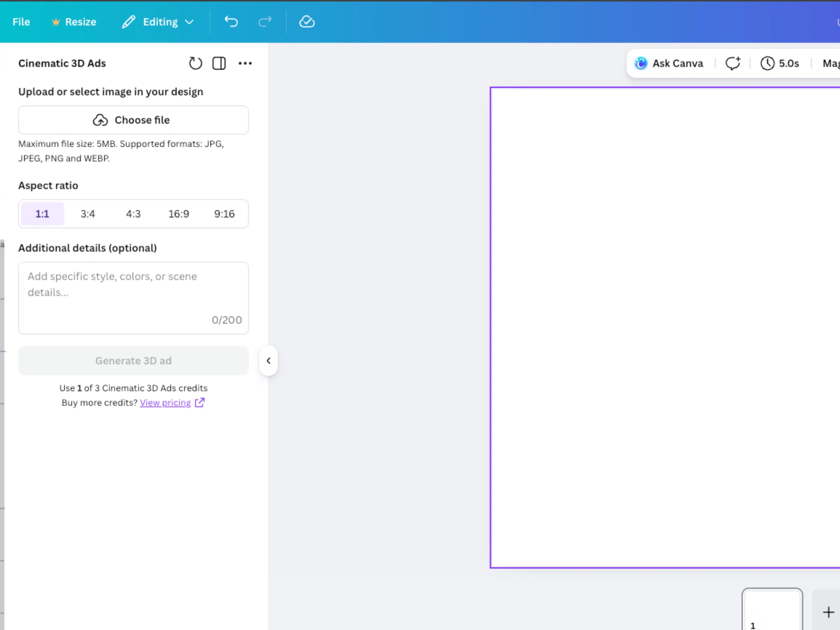Toggle the side panel layout icon
This screenshot has width=840, height=630.
pyautogui.click(x=219, y=63)
